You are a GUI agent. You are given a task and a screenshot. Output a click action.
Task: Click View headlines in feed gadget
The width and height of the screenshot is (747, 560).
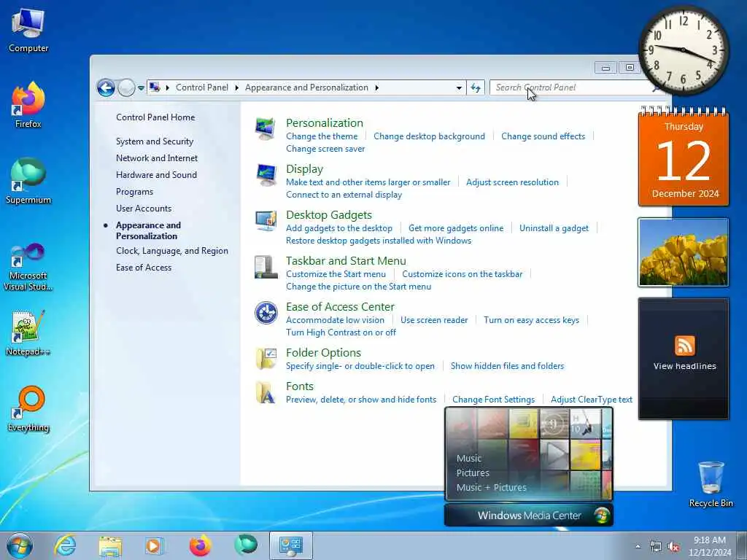[x=684, y=366]
